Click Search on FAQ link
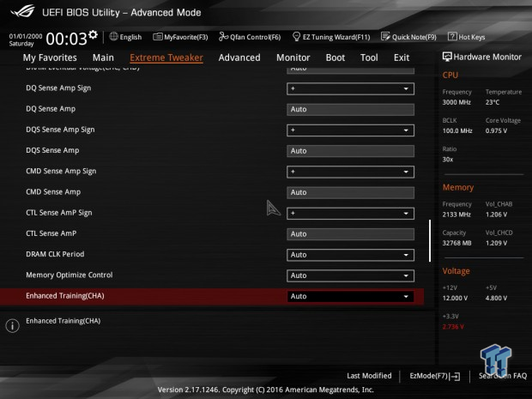 tap(503, 376)
